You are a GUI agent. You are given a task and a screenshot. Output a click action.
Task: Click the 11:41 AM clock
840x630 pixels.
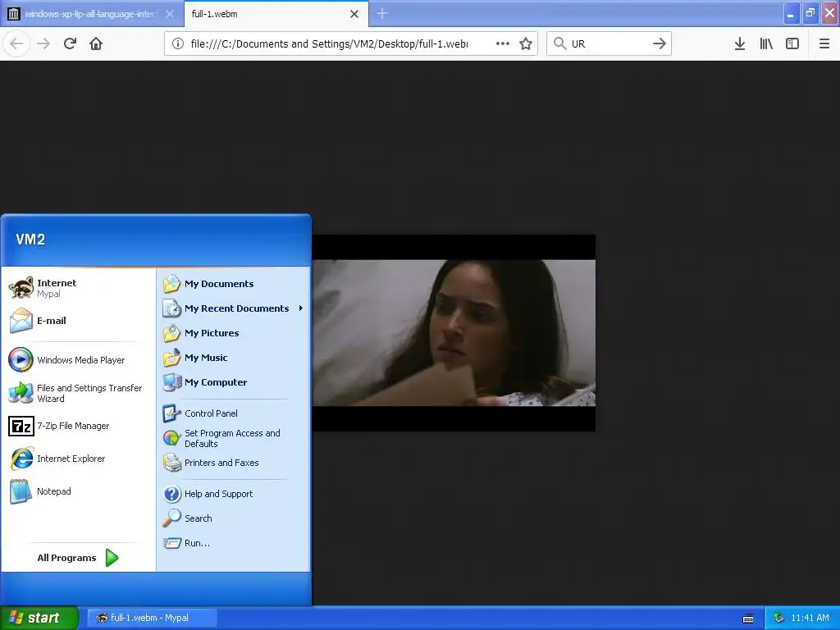point(810,618)
